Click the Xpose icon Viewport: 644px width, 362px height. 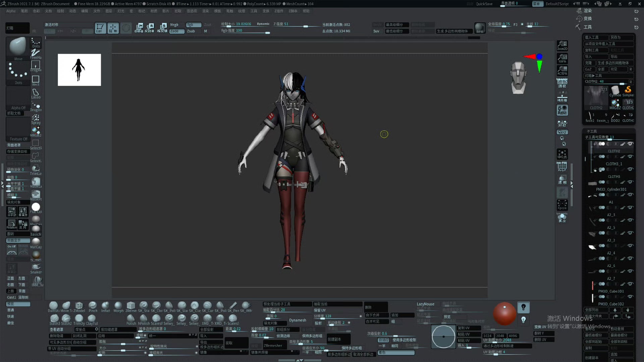pyautogui.click(x=562, y=205)
